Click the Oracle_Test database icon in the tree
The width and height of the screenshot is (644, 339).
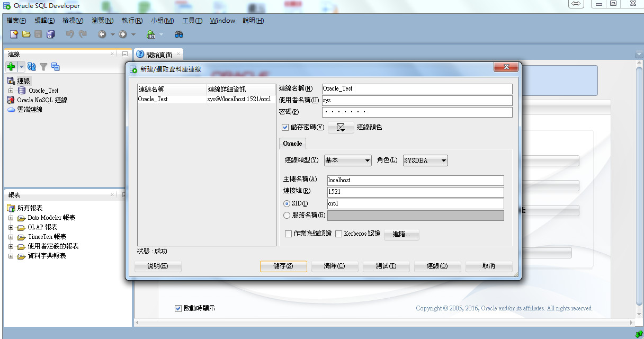(22, 91)
